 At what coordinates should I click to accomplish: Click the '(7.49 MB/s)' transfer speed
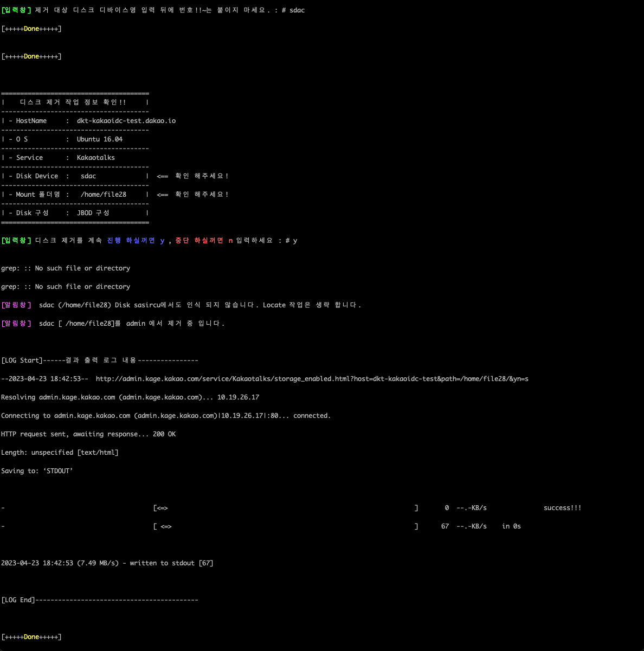click(x=98, y=563)
